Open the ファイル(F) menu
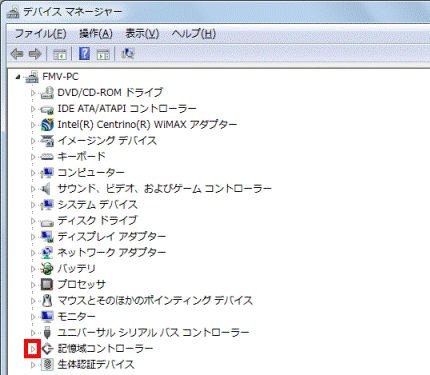This screenshot has height=375, width=430. tap(40, 34)
